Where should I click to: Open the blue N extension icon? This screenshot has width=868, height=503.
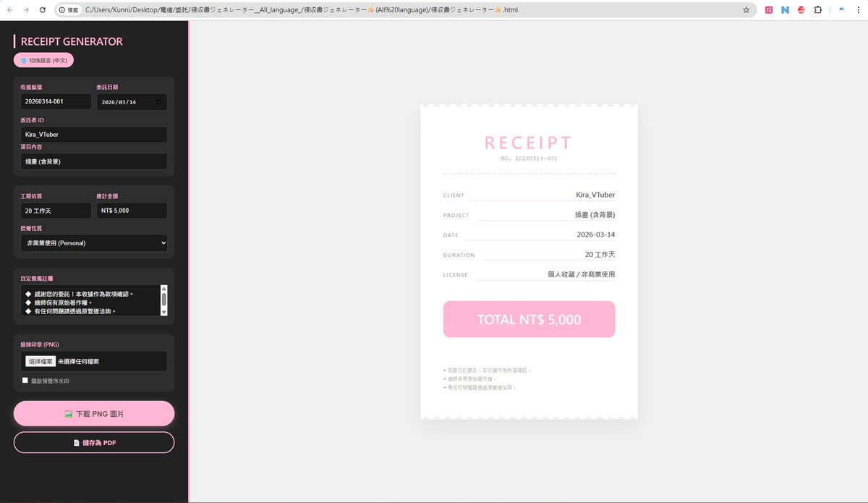(x=785, y=10)
